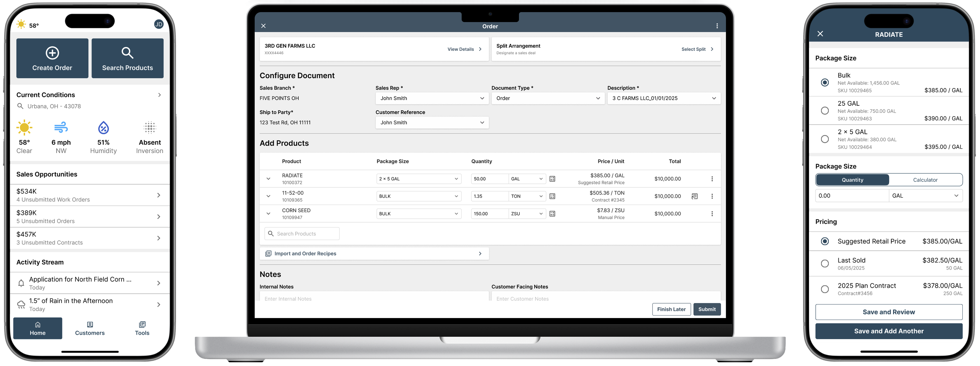
Task: Expand the RADIATE product row chevron
Action: 268,179
